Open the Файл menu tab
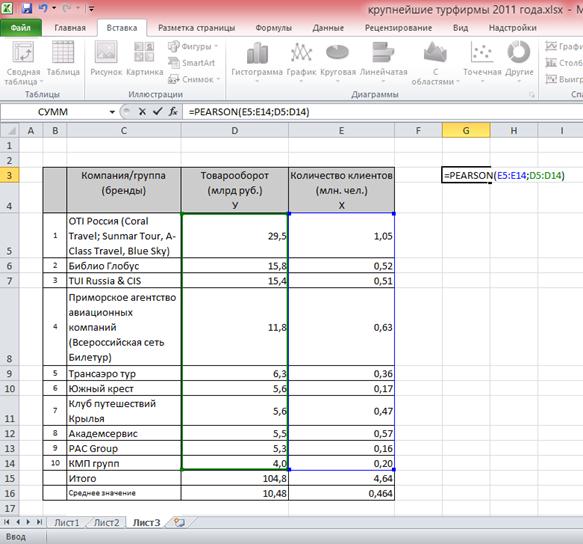The width and height of the screenshot is (583, 544). tap(21, 28)
